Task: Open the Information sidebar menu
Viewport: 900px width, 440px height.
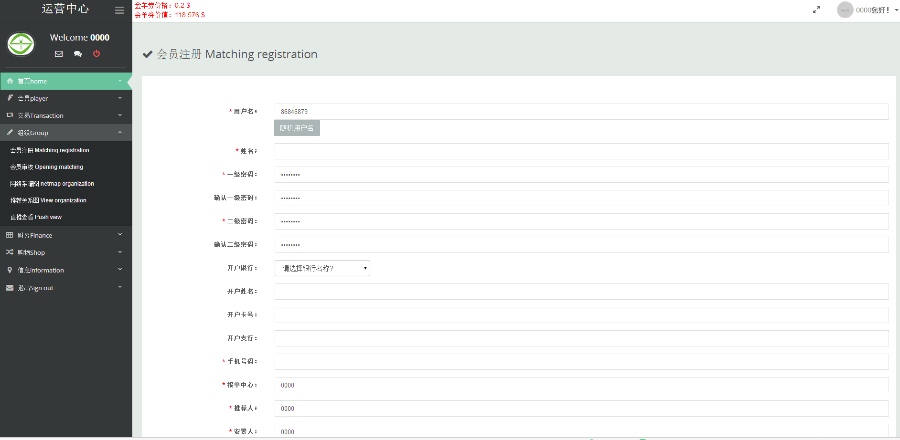Action: point(66,270)
